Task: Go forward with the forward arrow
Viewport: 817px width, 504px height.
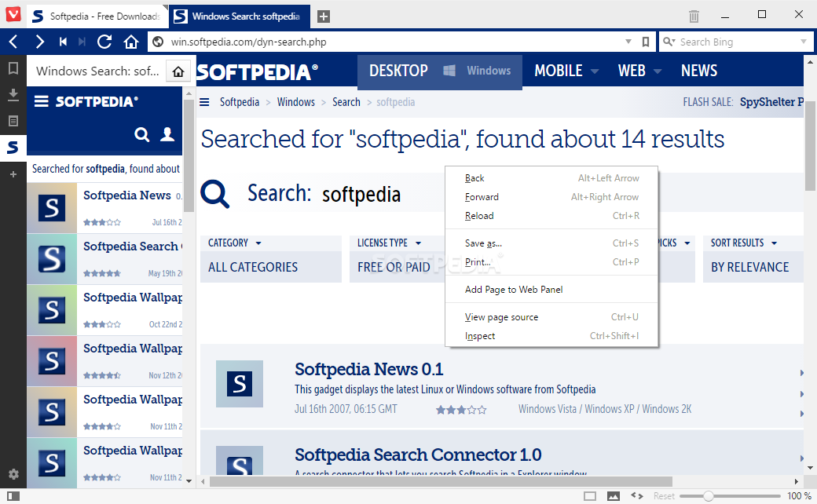Action: click(x=39, y=42)
